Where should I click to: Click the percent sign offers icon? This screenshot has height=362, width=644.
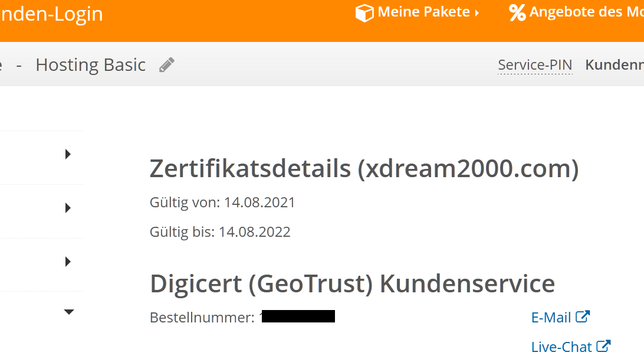[x=517, y=12]
